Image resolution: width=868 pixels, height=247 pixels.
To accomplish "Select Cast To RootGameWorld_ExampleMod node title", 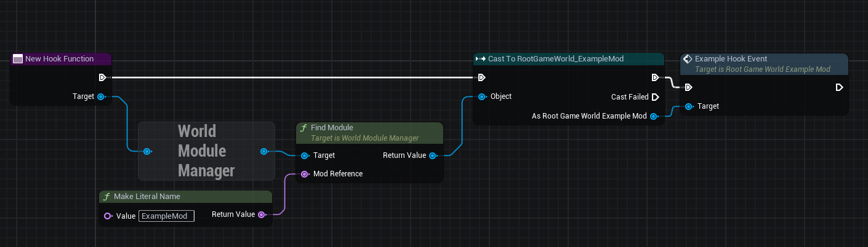I will pyautogui.click(x=556, y=59).
